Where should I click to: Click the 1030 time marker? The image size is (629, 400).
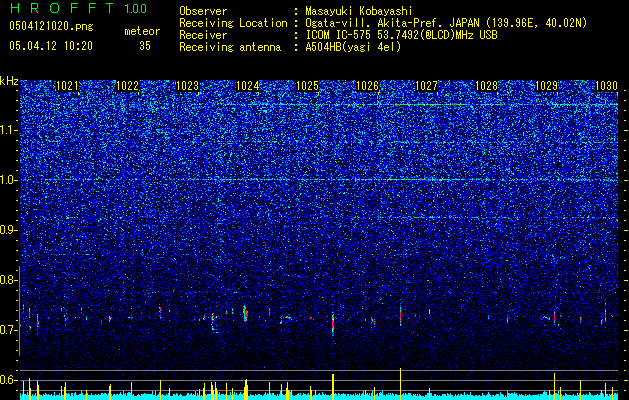coord(606,86)
